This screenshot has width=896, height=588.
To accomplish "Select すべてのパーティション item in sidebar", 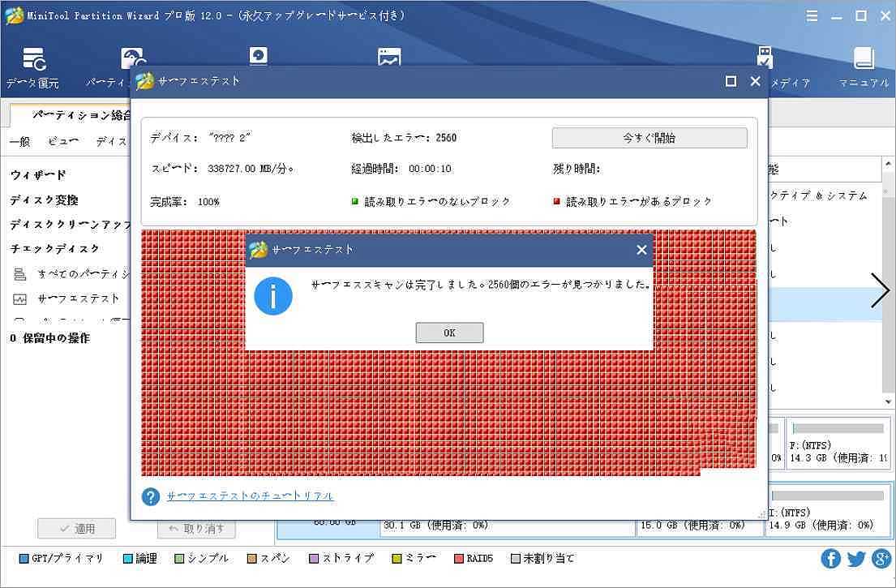I will coord(71,274).
